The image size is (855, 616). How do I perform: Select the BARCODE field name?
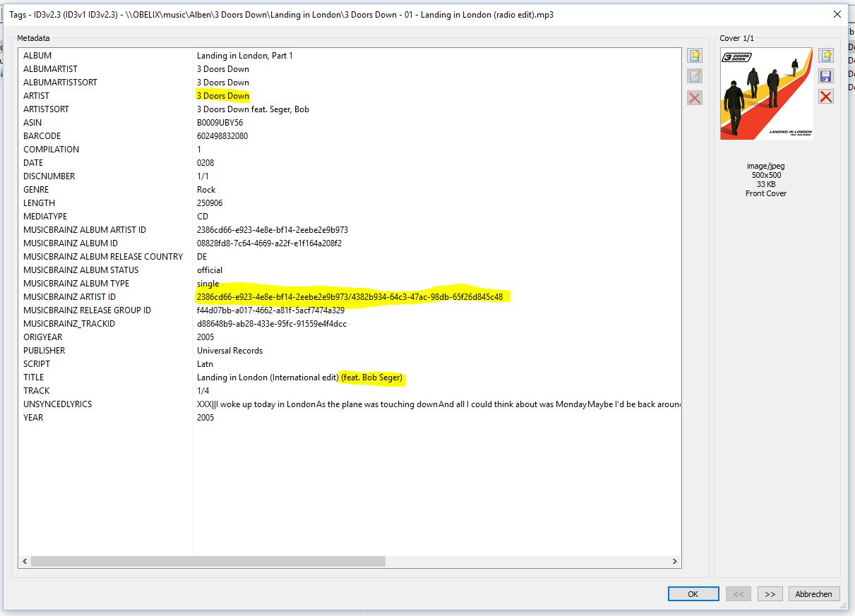42,136
